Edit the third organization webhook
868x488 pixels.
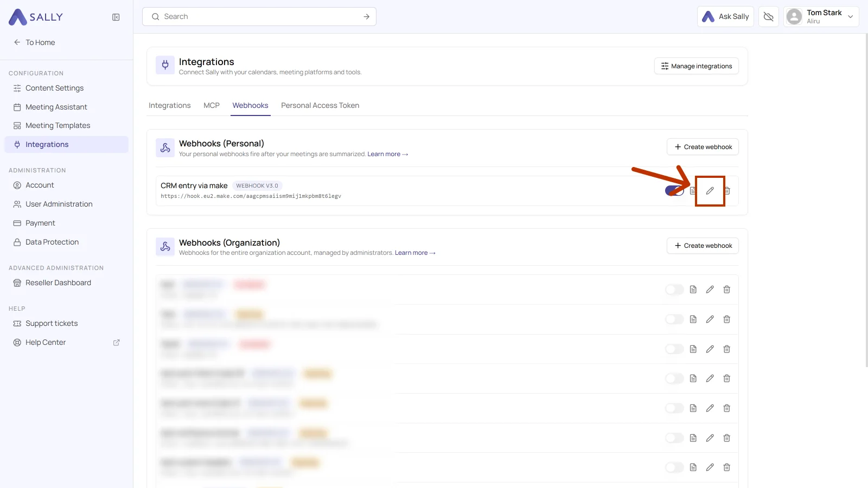tap(710, 349)
